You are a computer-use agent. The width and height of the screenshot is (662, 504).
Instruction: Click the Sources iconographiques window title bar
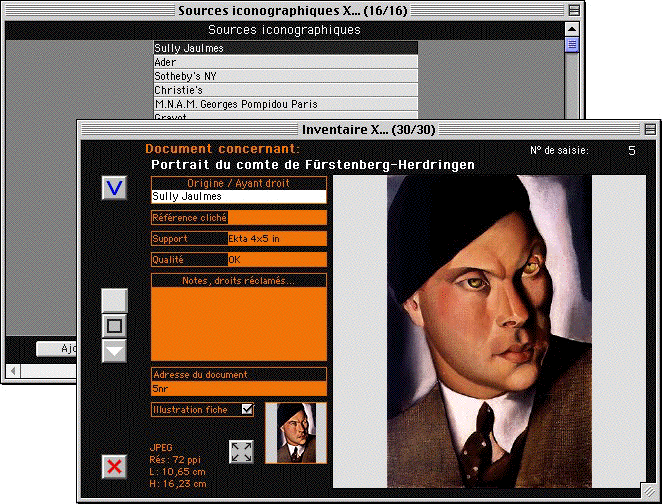click(x=293, y=10)
